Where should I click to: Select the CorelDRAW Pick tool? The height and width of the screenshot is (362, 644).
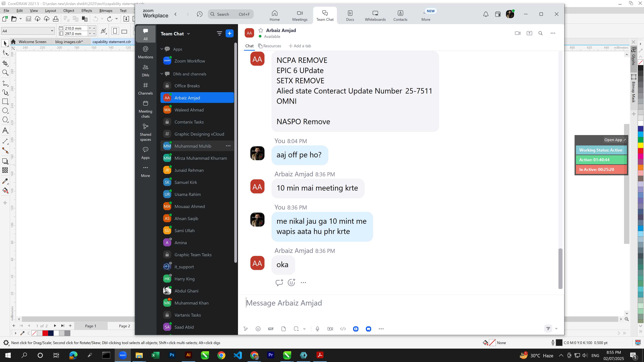coord(5,43)
